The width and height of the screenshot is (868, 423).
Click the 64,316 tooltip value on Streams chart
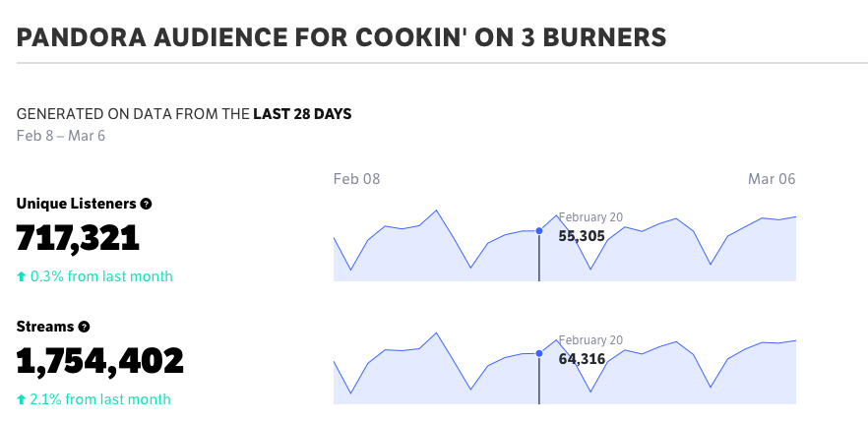582,359
